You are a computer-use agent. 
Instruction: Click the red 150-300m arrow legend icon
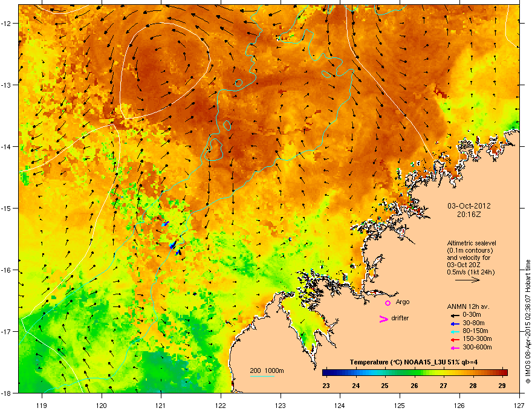[x=455, y=339]
